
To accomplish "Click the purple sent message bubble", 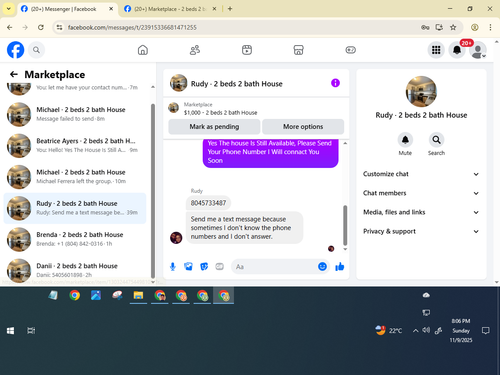I will pyautogui.click(x=270, y=153).
